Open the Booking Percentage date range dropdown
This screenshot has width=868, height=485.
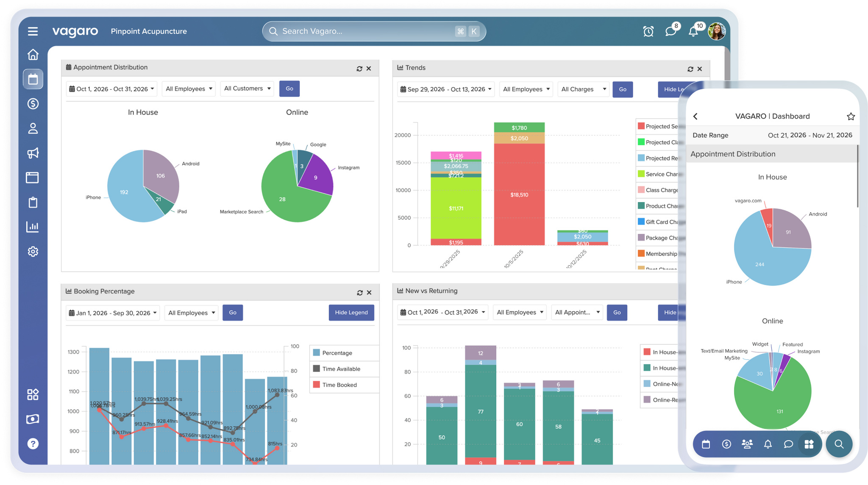click(113, 313)
